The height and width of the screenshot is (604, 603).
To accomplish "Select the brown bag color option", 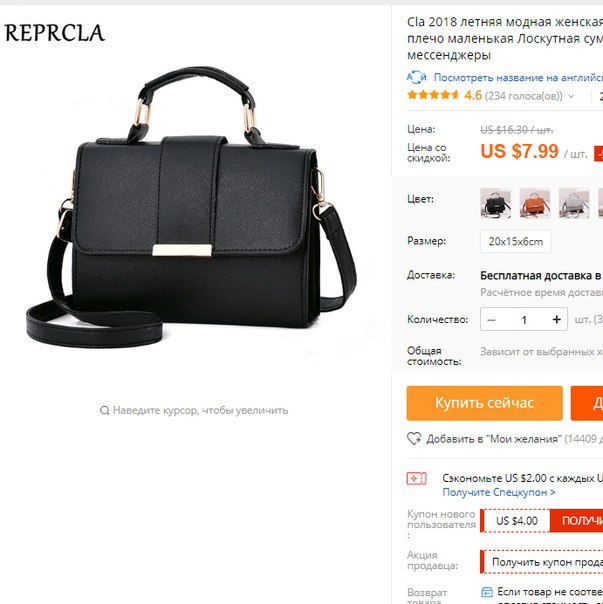I will pyautogui.click(x=535, y=203).
